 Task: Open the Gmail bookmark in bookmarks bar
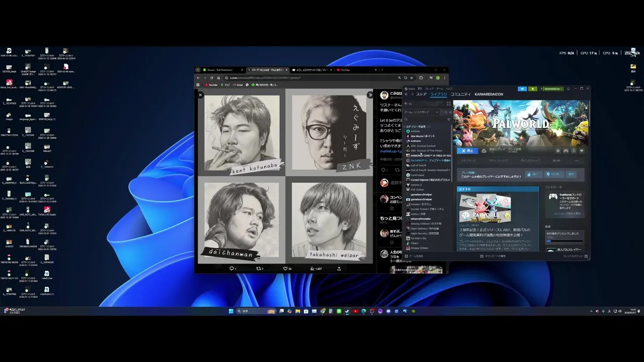coord(238,85)
